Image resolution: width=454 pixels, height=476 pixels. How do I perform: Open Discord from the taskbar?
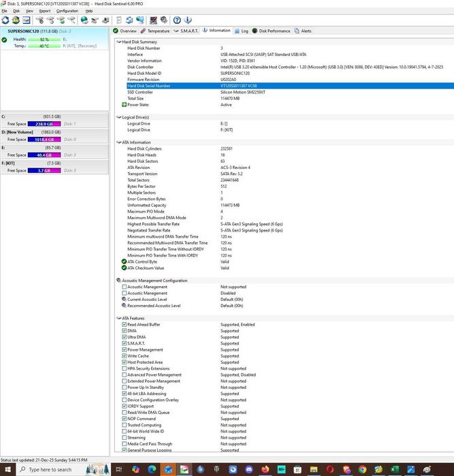click(x=249, y=469)
